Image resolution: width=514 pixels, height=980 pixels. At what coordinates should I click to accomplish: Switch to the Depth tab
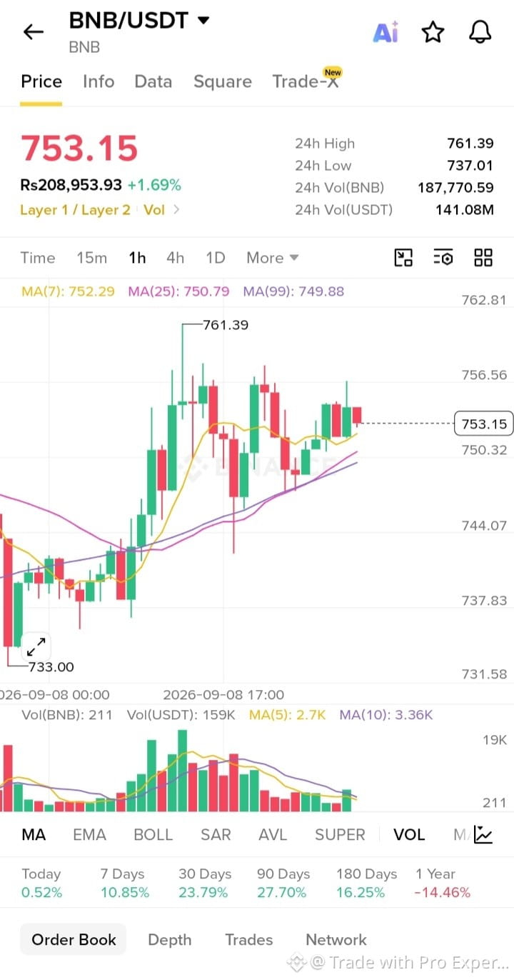170,939
